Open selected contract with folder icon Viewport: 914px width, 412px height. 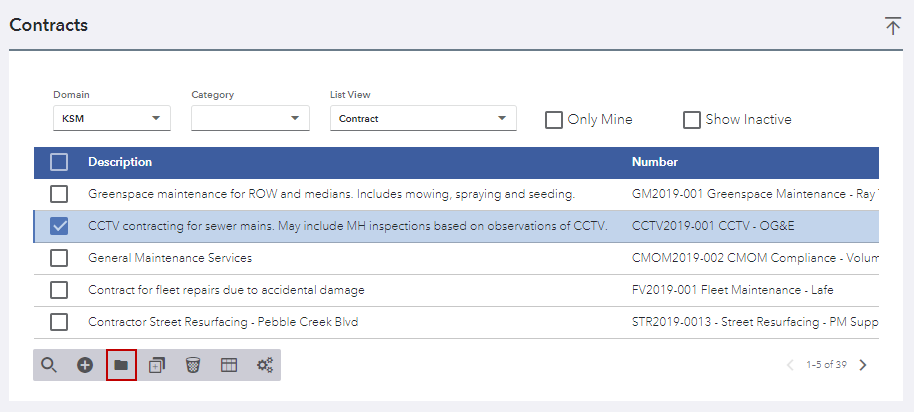click(x=121, y=365)
